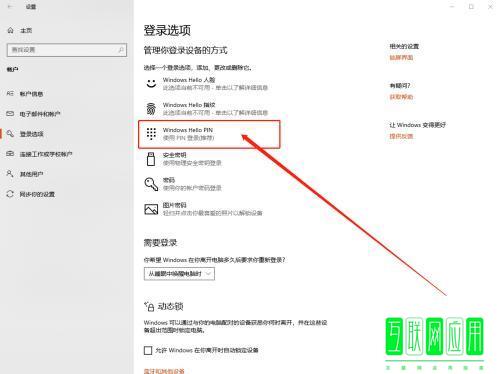Select the password (密码) sign-in option

(183, 184)
